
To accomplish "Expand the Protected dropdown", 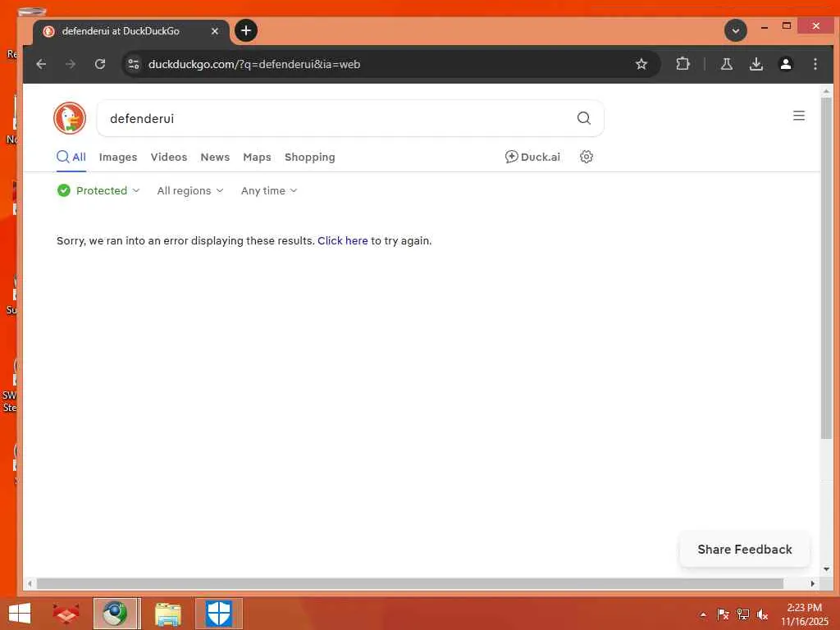I will click(x=98, y=190).
